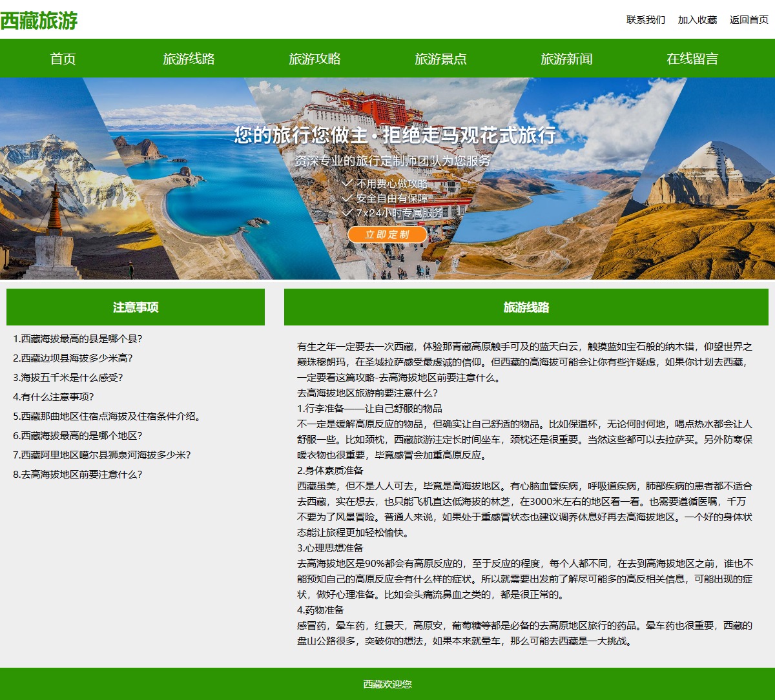Click 返回首页 in the top right
This screenshot has height=700, width=775.
(x=749, y=20)
